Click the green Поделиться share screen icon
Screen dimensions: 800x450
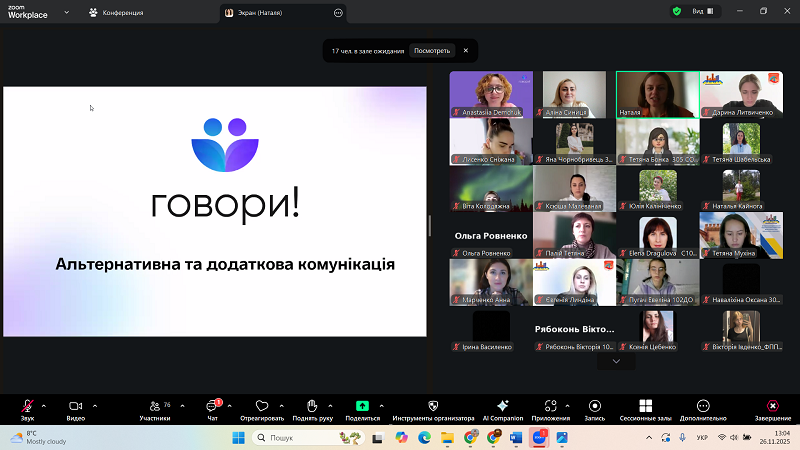point(362,406)
